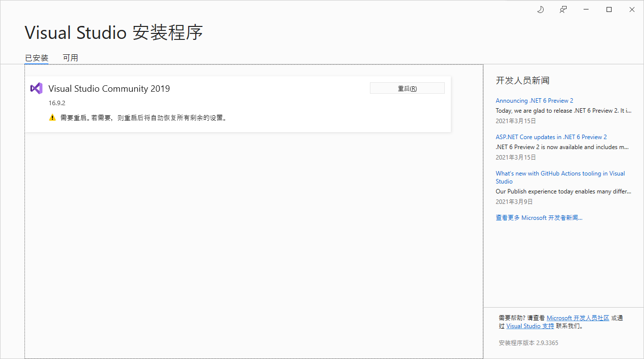Click the 需要重启 warning message text
Image resolution: width=644 pixels, height=359 pixels.
143,118
